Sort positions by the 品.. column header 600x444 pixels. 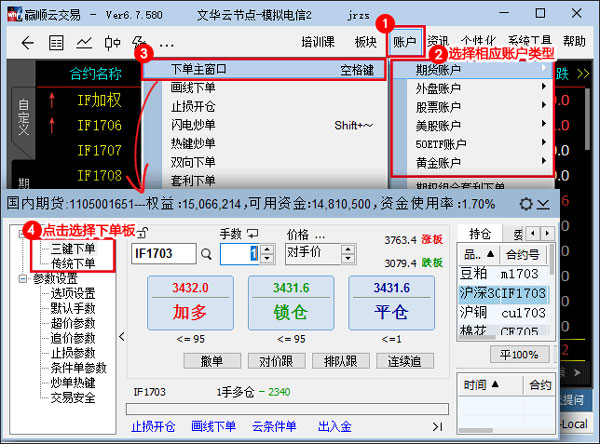(479, 254)
